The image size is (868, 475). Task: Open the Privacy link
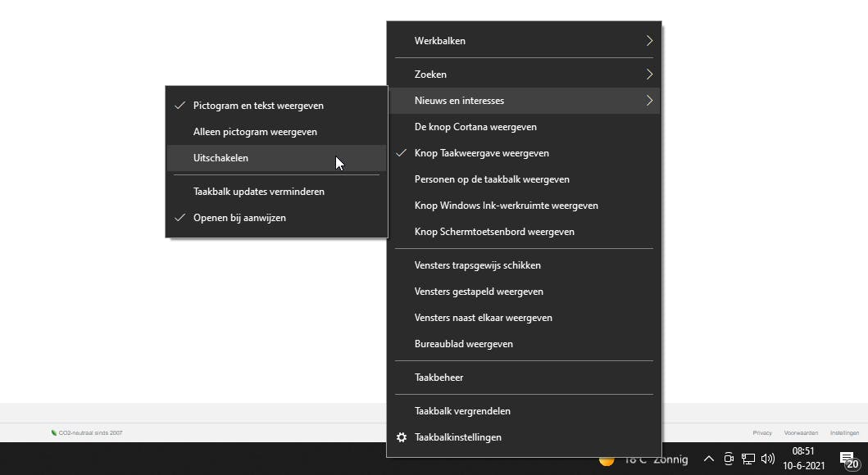point(762,432)
